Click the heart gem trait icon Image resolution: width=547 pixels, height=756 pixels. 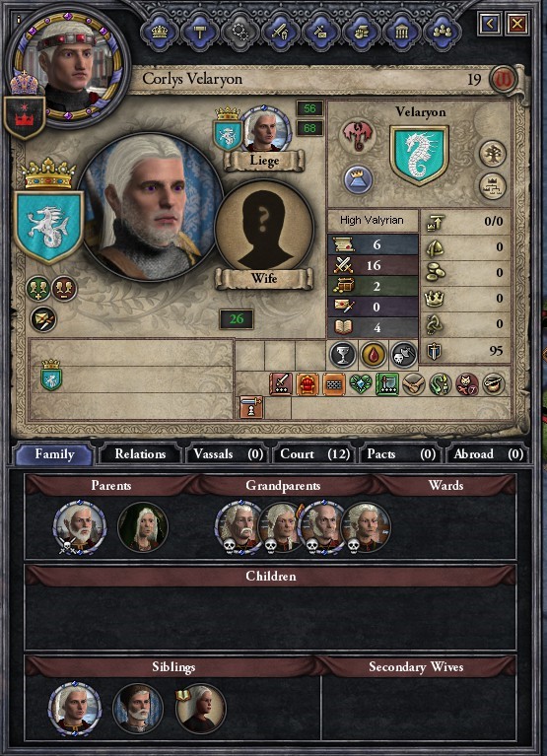pos(361,384)
